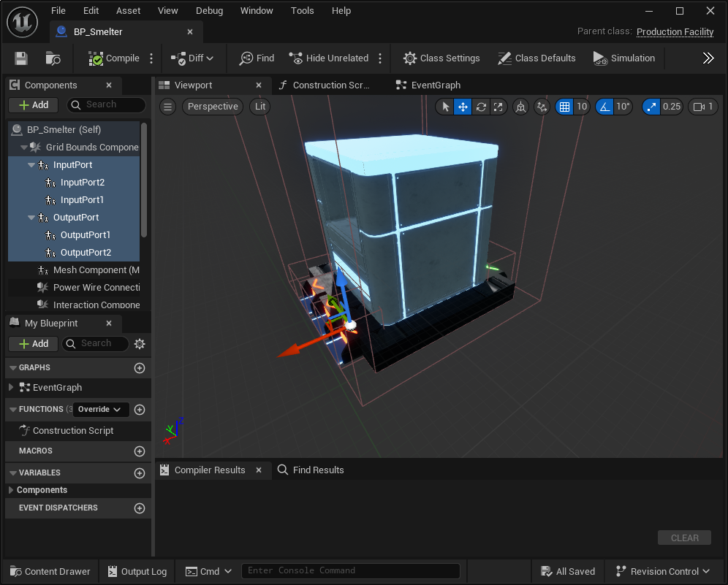Open the functions Override dropdown
Viewport: 728px width, 585px height.
click(x=101, y=410)
